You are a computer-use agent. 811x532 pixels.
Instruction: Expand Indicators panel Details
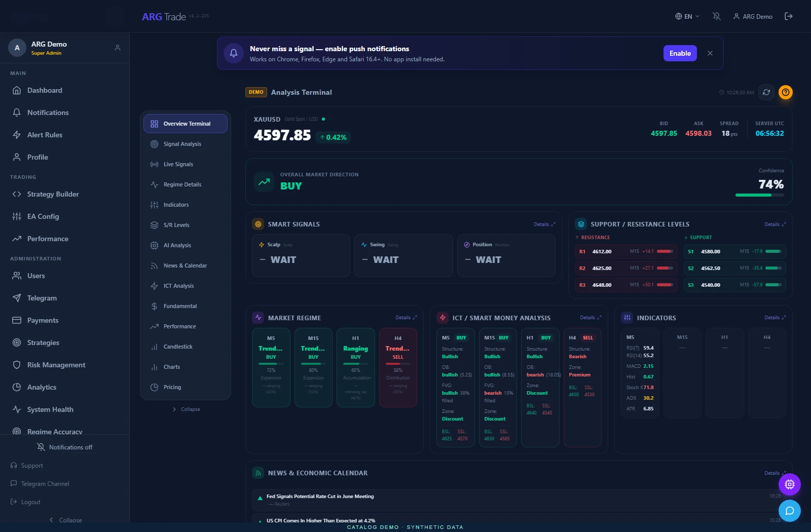[x=775, y=318]
